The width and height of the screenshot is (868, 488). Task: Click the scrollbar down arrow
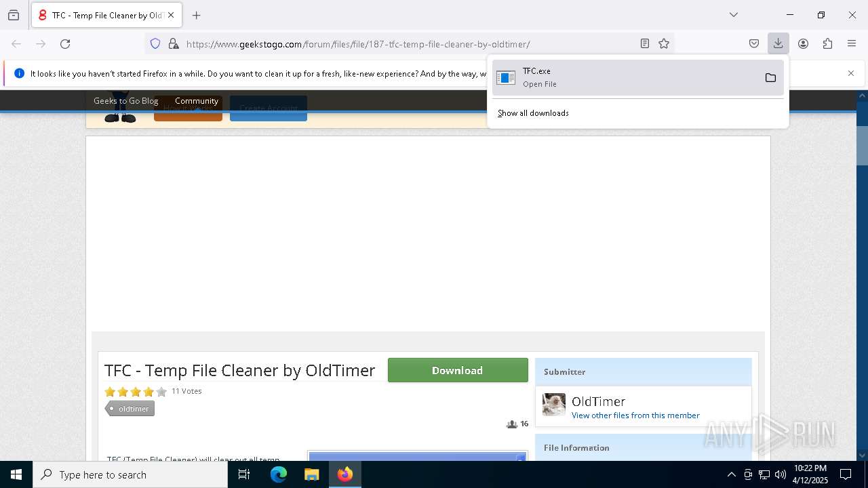click(862, 455)
